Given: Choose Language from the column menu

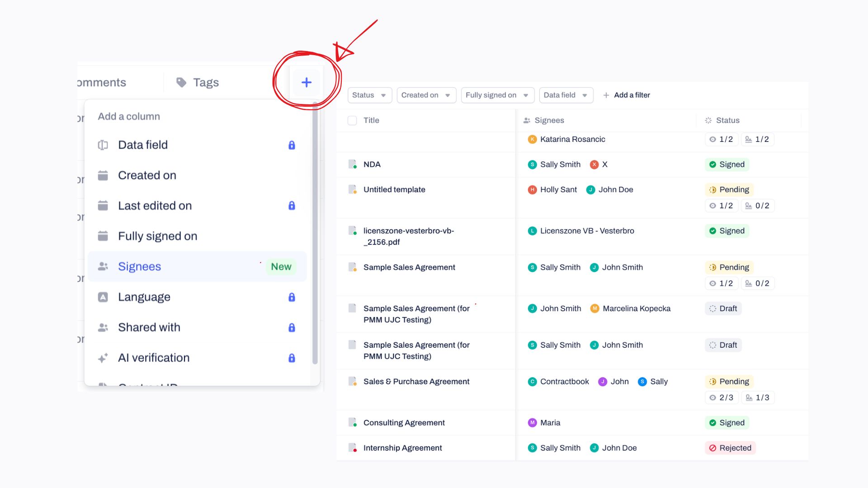Looking at the screenshot, I should pos(144,297).
